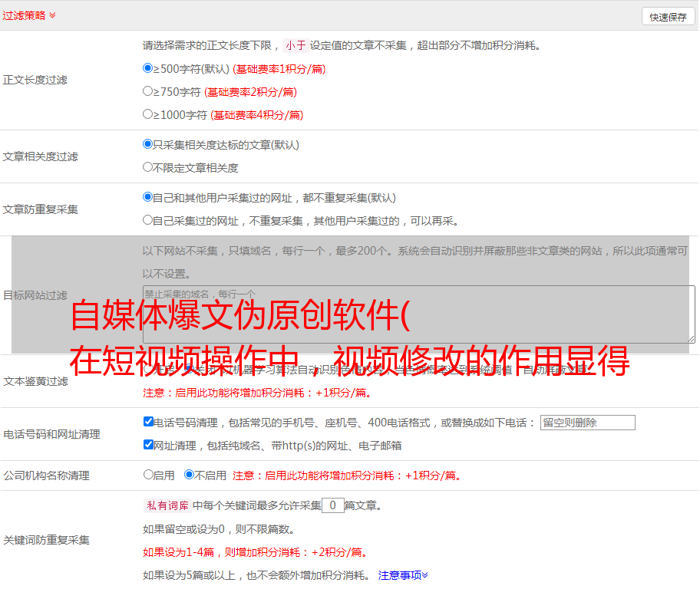
Task: Uncheck the 网址清理 checkbox
Action: [148, 445]
